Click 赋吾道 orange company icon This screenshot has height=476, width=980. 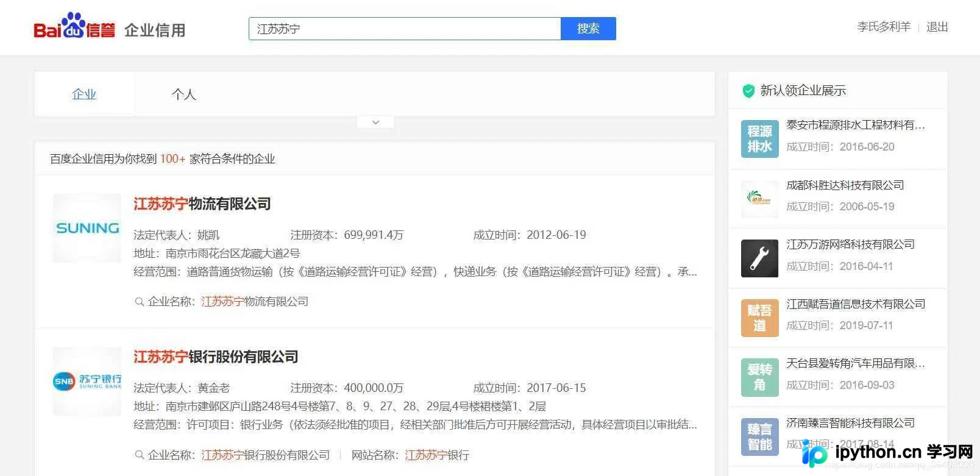(x=759, y=318)
